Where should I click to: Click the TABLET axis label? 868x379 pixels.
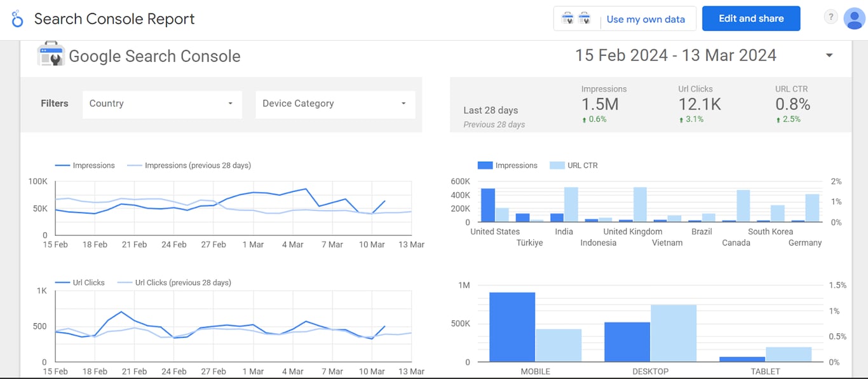coord(766,371)
